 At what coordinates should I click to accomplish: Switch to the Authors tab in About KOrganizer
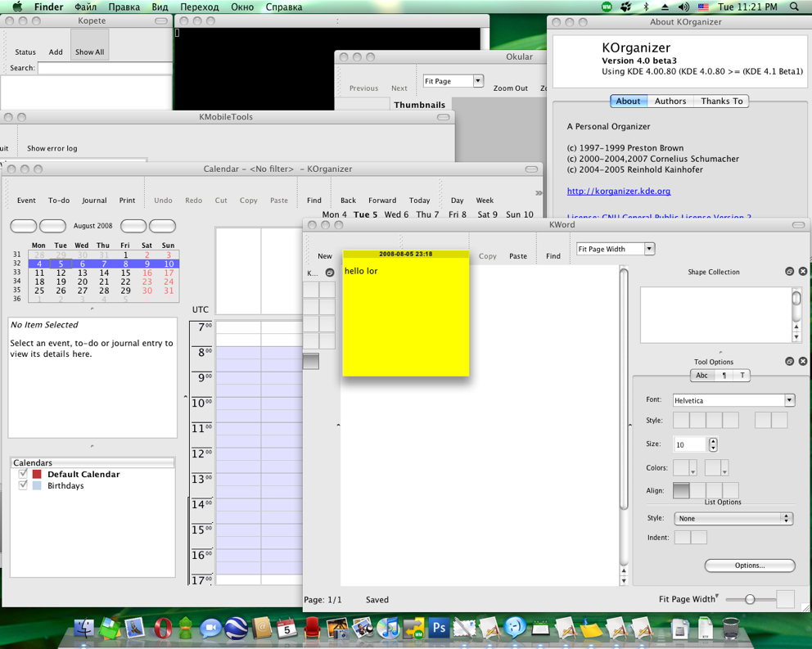click(x=670, y=101)
